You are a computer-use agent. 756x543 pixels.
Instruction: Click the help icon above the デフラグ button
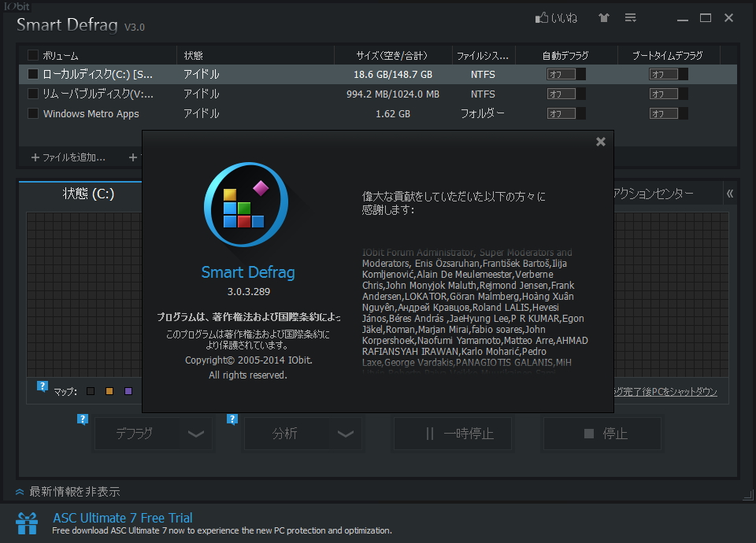click(83, 419)
